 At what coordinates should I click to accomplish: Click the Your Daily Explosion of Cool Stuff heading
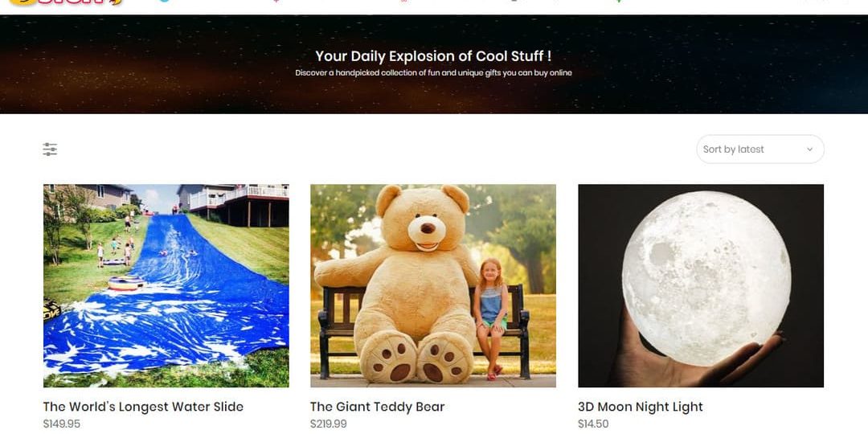tap(433, 56)
